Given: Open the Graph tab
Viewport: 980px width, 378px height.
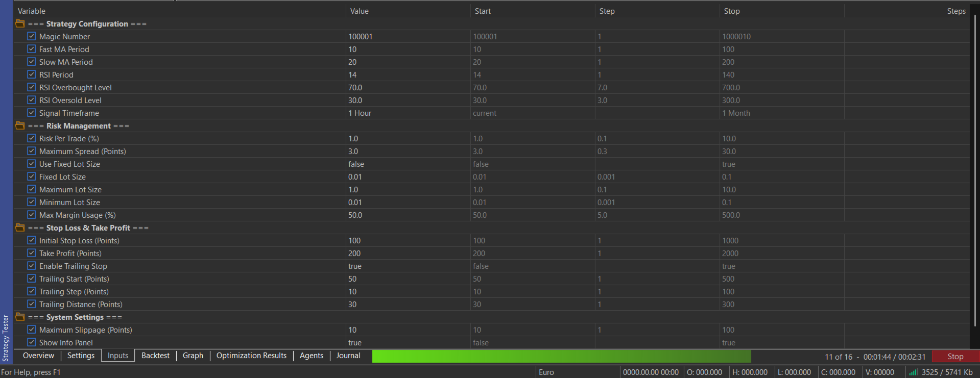Looking at the screenshot, I should click(x=193, y=356).
